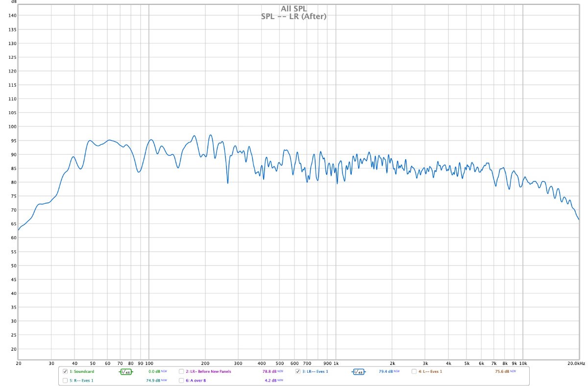
Task: Click the 75.6 dB readout for L-- Eves 1
Action: (502, 372)
